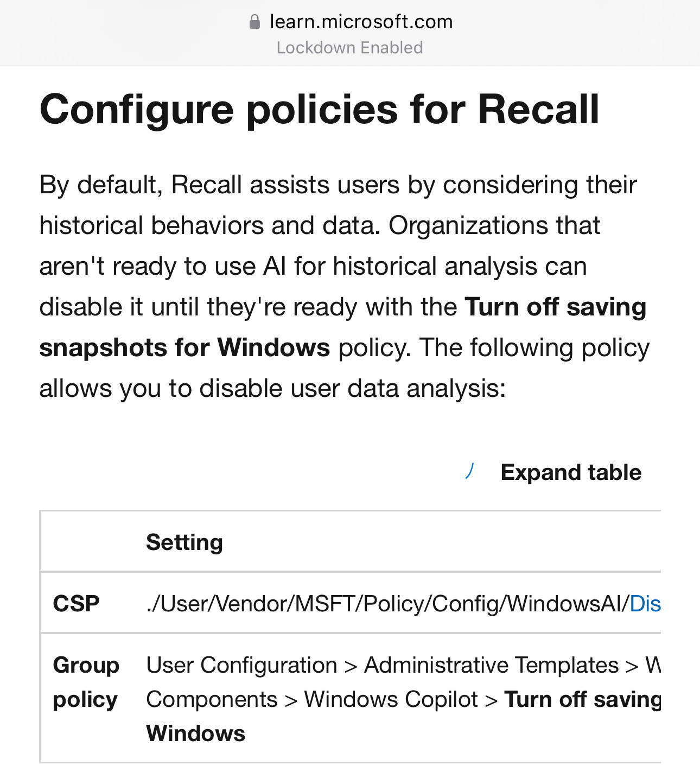Screen dimensions: 700x784
Task: Click the Setting column header
Action: [x=184, y=542]
